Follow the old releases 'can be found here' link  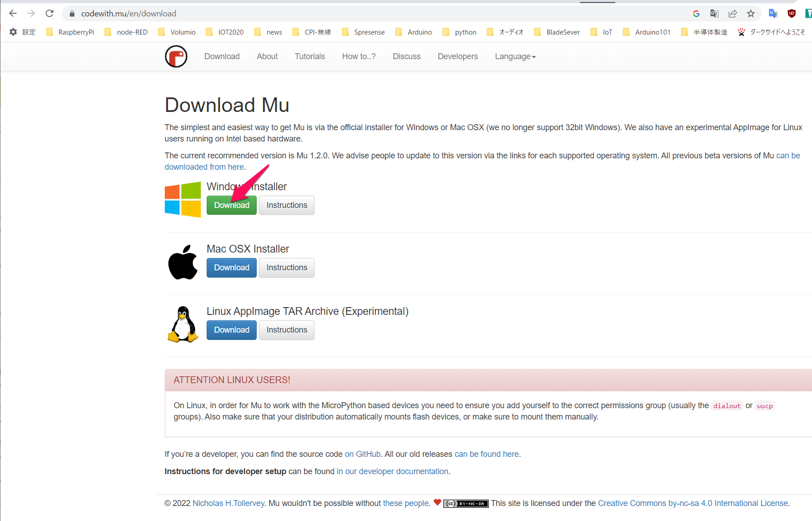tap(487, 454)
